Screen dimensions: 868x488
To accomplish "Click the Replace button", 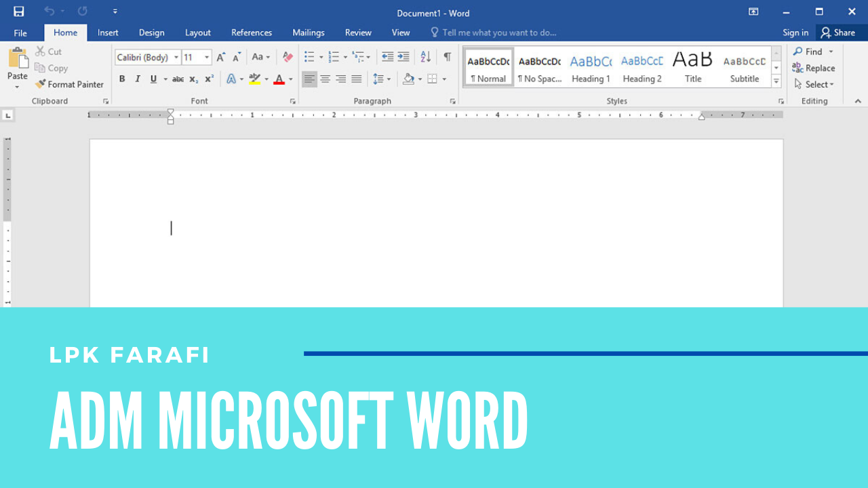I will pyautogui.click(x=814, y=68).
